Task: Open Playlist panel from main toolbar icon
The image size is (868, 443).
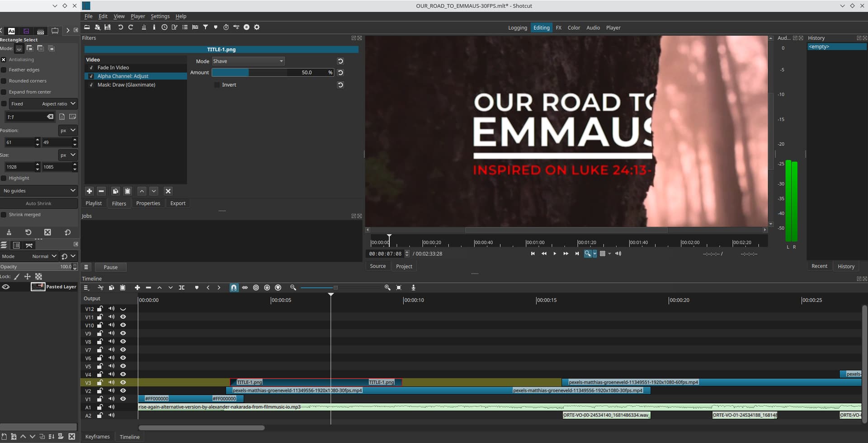Action: (185, 27)
